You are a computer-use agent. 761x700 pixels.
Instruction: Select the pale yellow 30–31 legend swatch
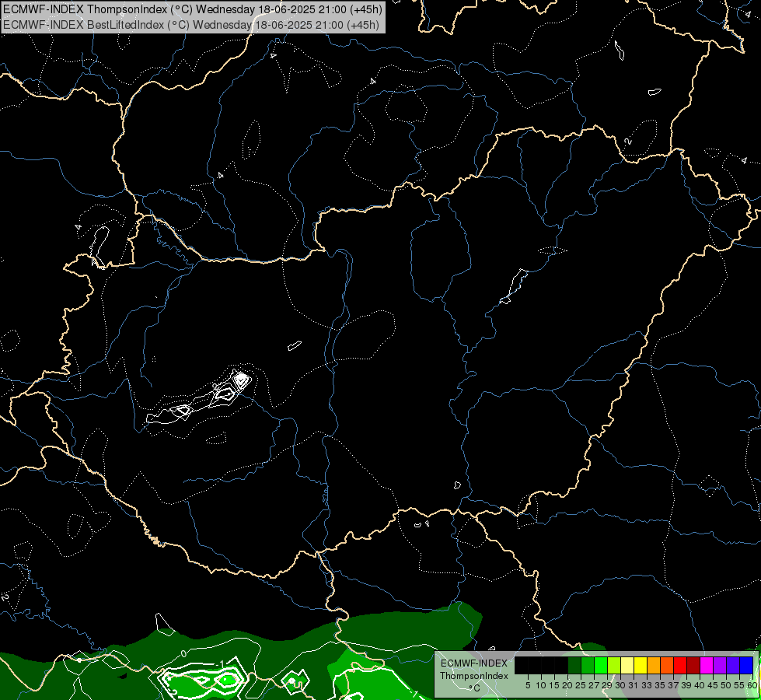pyautogui.click(x=627, y=665)
